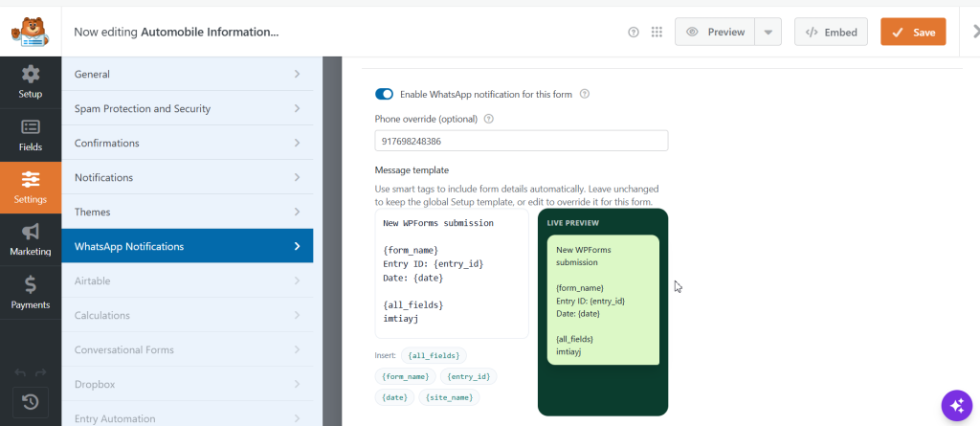This screenshot has width=980, height=426.
Task: Click the undo arrow icon
Action: [21, 372]
